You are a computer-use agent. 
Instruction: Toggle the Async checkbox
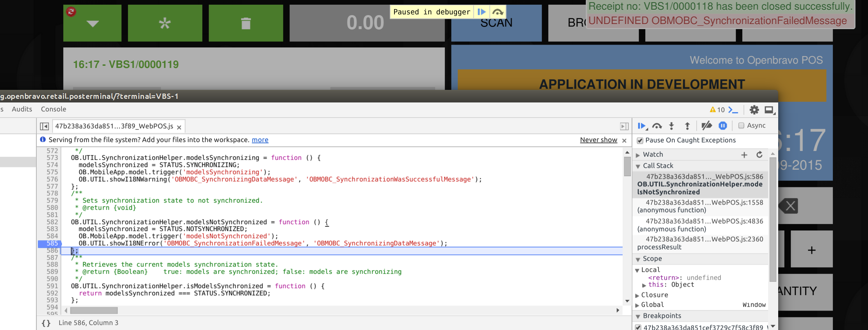(x=741, y=125)
